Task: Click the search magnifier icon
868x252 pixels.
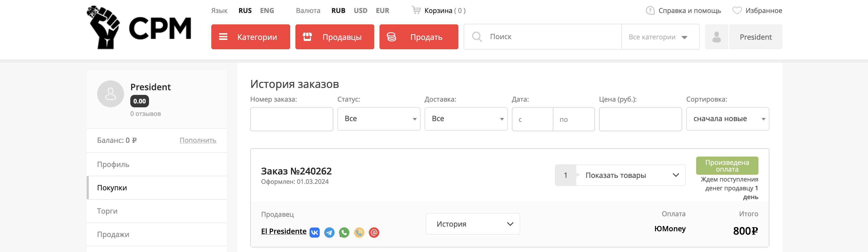Action: click(477, 37)
